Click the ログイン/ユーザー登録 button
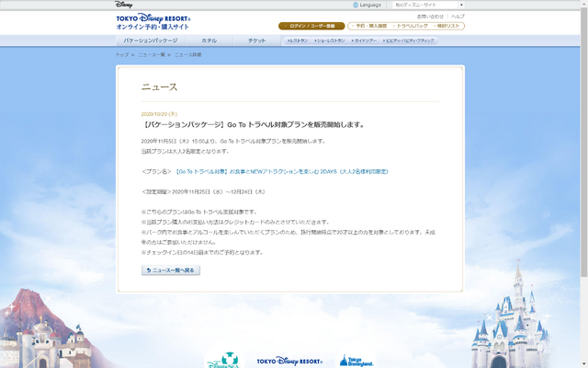This screenshot has width=588, height=368. point(311,26)
